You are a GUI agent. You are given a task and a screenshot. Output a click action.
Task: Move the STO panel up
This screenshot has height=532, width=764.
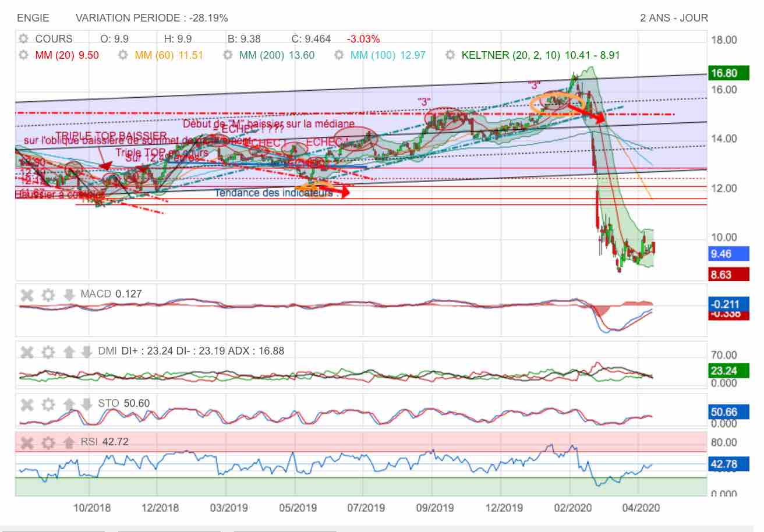click(x=69, y=403)
